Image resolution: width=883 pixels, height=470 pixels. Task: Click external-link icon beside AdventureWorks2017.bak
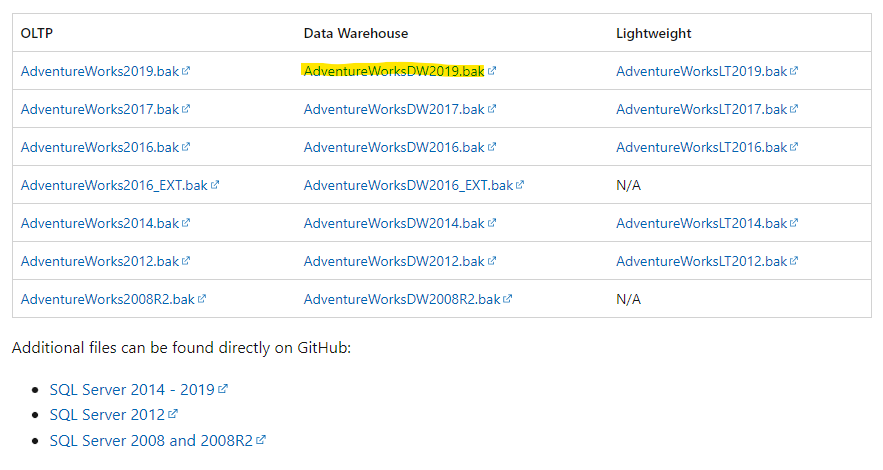[x=186, y=109]
